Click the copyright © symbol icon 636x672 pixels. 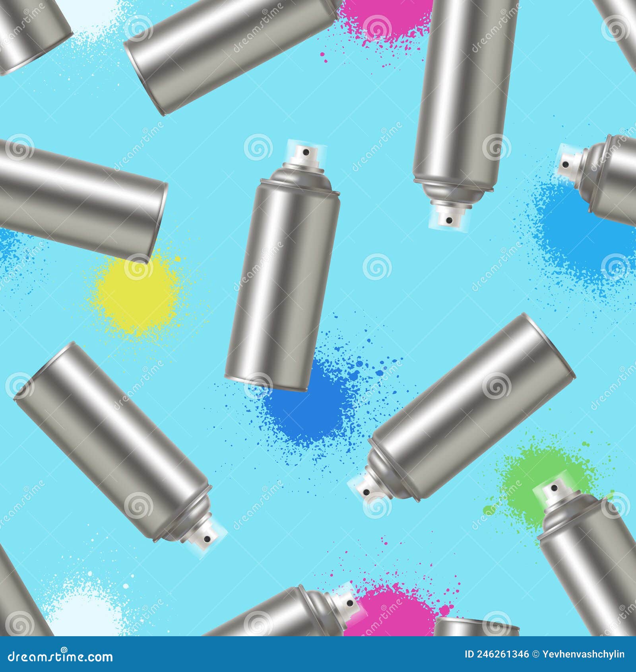pyautogui.click(x=536, y=654)
